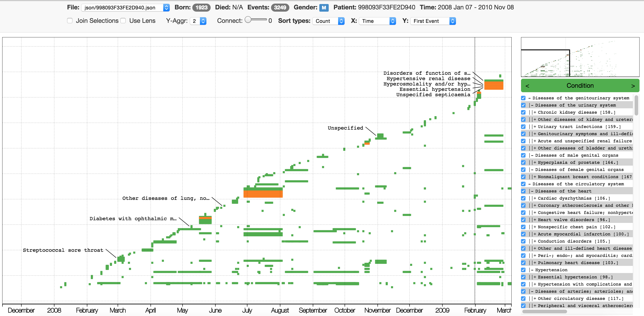Click the overview minimap thumbnail
This screenshot has height=316, width=644.
click(580, 57)
